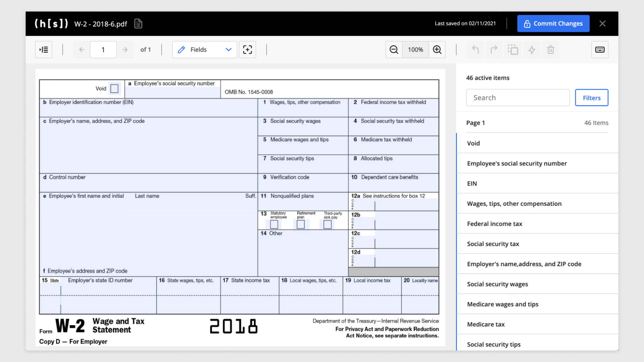Open the Fields mode dropdown
This screenshot has width=644, height=362.
[x=205, y=50]
